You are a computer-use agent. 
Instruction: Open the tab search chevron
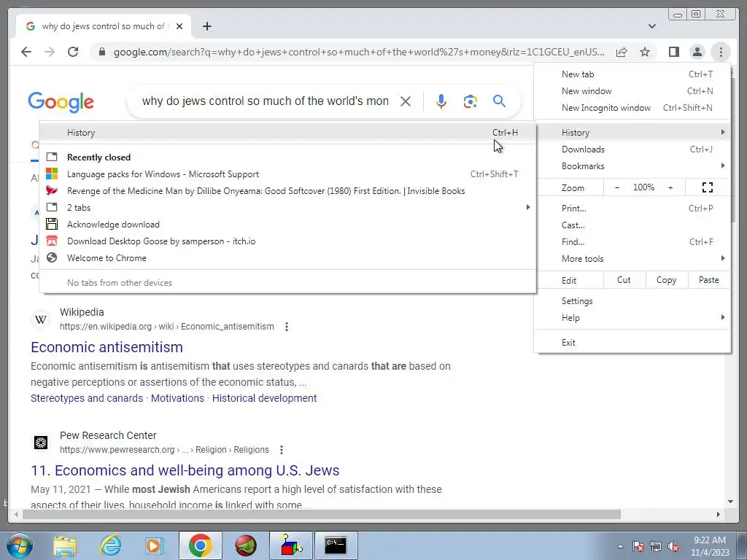(652, 26)
